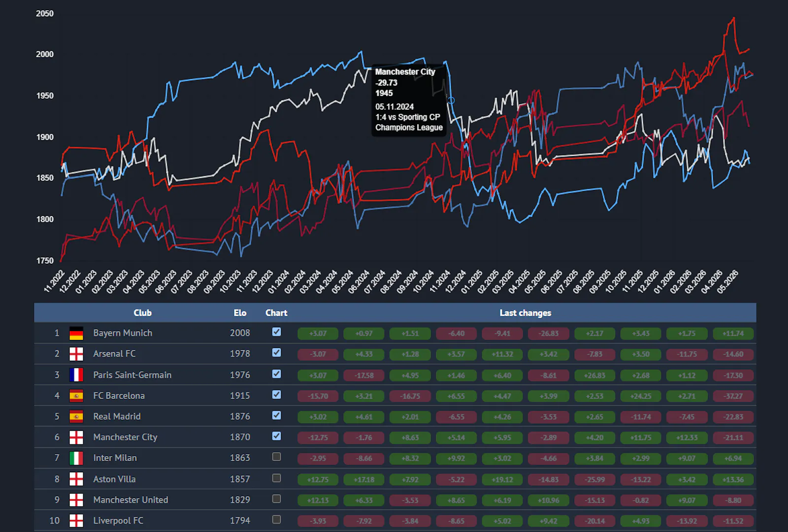Click Arsenal FC's +11.32 change badge
This screenshot has width=788, height=532.
[502, 354]
